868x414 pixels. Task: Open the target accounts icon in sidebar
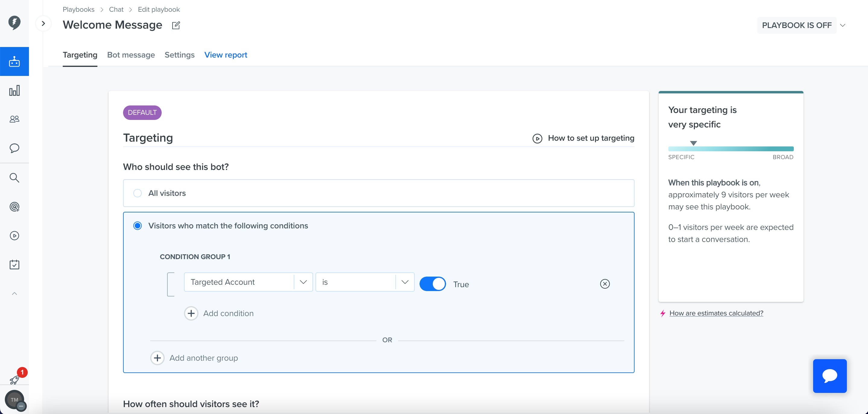(14, 207)
